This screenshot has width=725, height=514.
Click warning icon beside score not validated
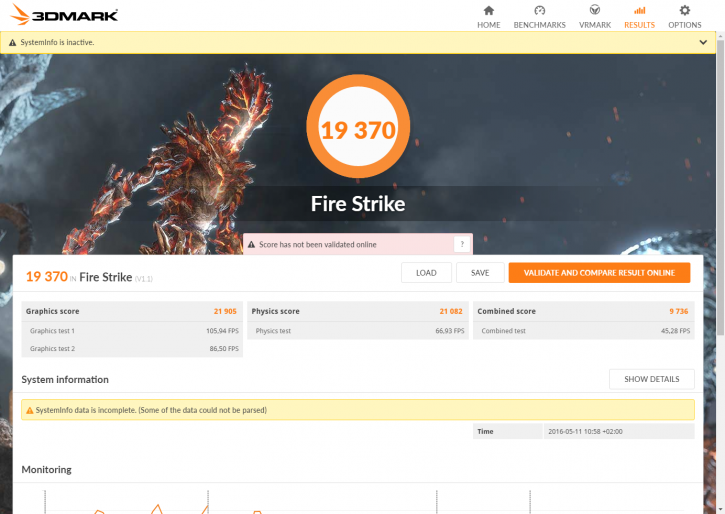pyautogui.click(x=252, y=245)
